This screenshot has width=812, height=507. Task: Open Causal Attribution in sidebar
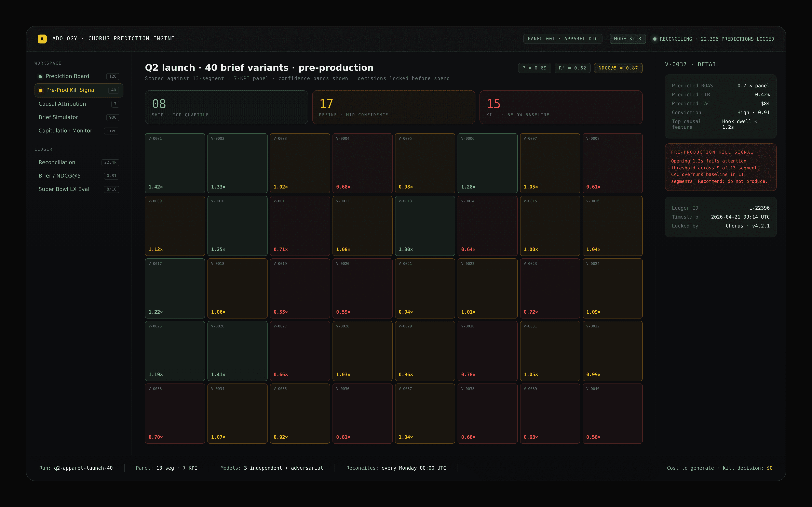(x=62, y=104)
